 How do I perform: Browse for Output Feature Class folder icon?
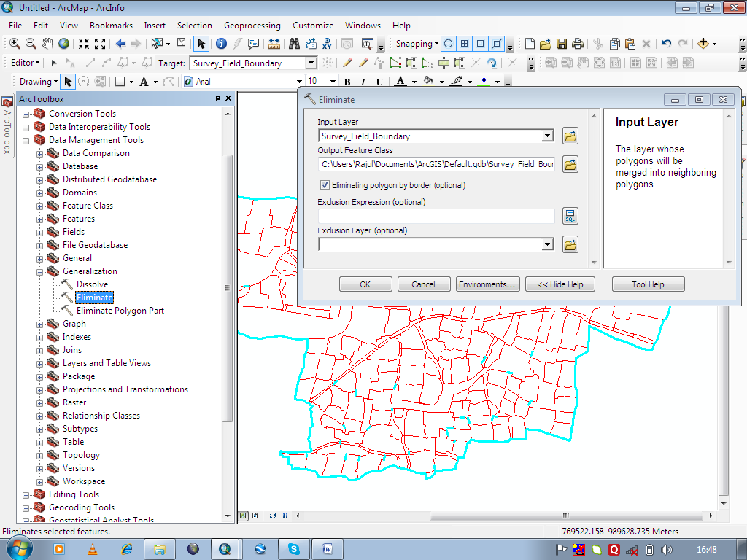click(570, 164)
